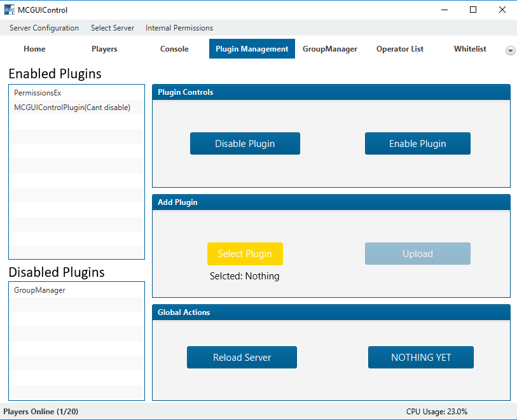517x420 pixels.
Task: Open the Server Configuration menu
Action: point(44,28)
